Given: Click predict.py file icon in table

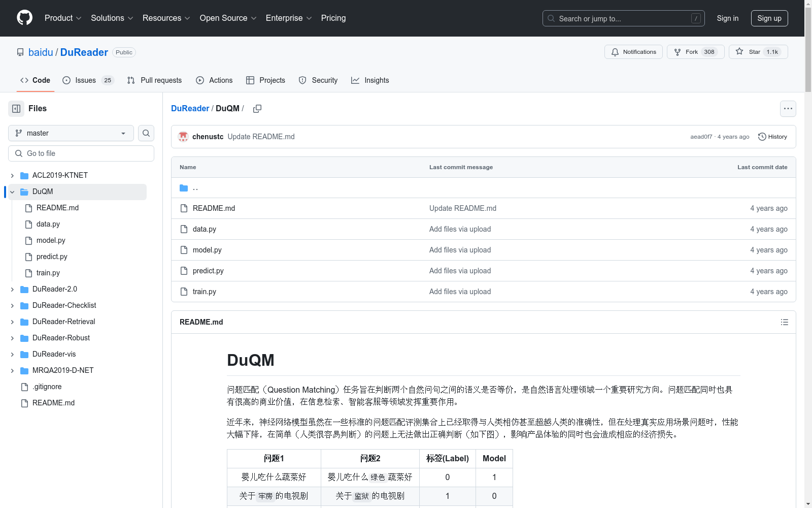Looking at the screenshot, I should (184, 271).
